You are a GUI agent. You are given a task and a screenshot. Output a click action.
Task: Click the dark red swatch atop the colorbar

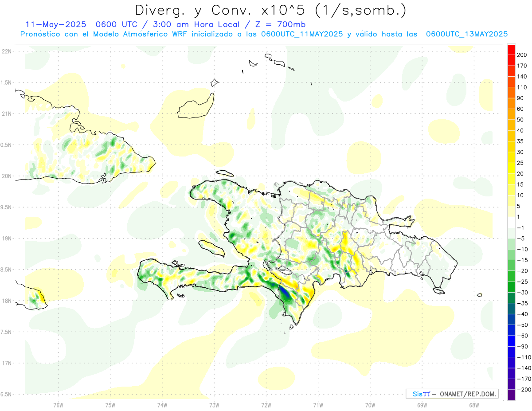point(511,50)
